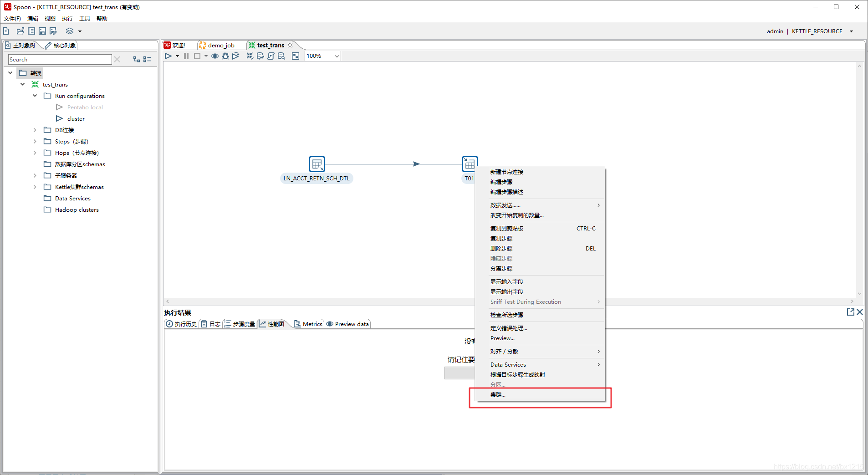Switch to Preview data results tab
Viewport: 868px width, 475px height.
coord(347,324)
